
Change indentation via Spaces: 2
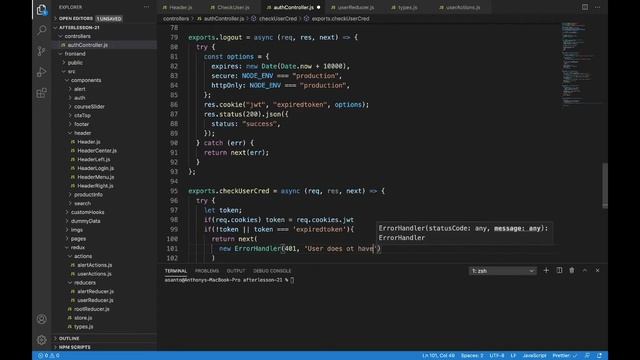(x=472, y=356)
